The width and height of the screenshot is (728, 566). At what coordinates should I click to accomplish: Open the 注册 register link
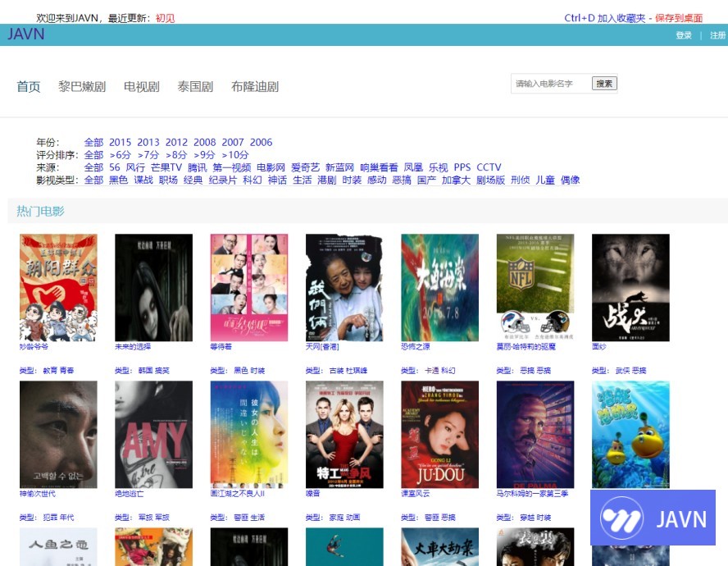[718, 35]
